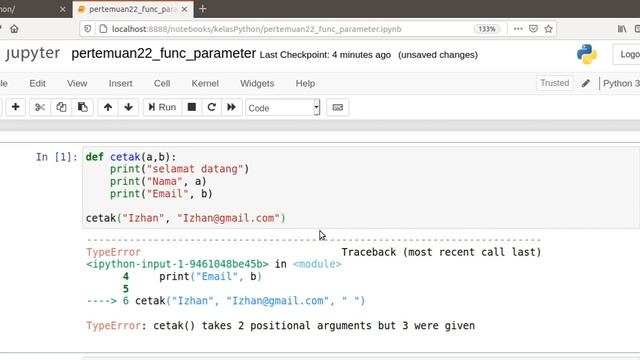The image size is (640, 360).
Task: Click the Python 3 kernel indicator
Action: coord(620,83)
